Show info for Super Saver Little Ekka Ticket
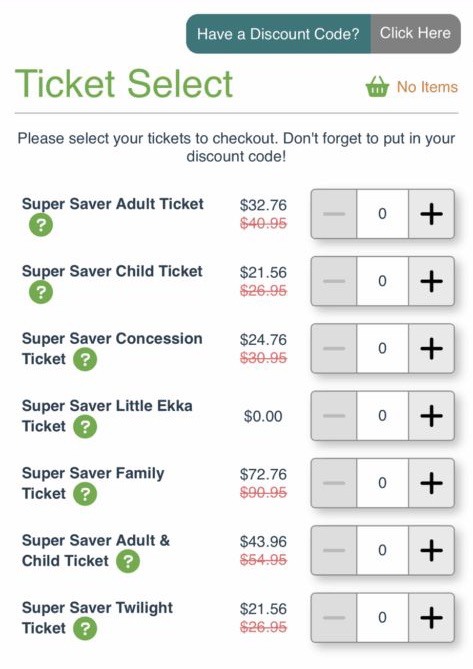Screen dimensions: 473x669 tap(85, 427)
